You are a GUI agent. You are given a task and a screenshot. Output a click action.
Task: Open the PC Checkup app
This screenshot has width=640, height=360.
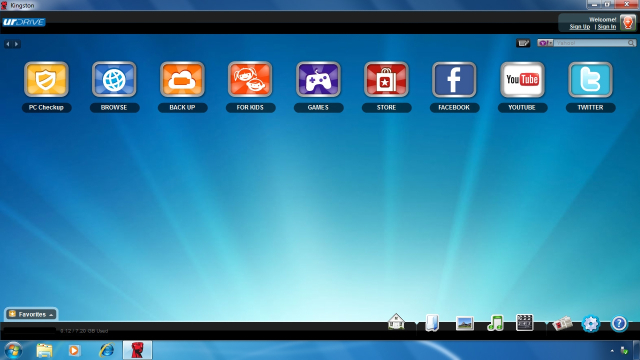(x=46, y=79)
